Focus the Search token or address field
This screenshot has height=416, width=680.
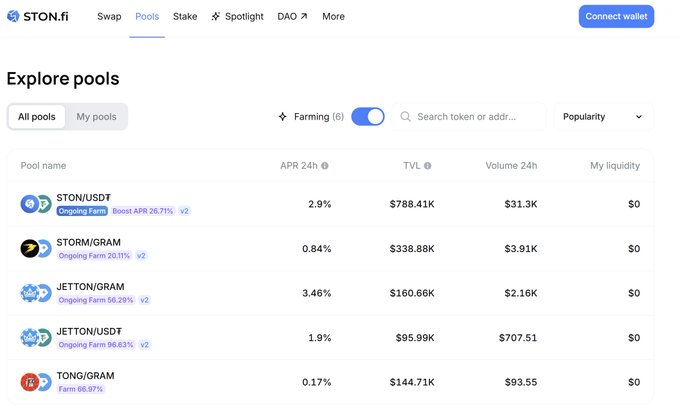coord(469,117)
